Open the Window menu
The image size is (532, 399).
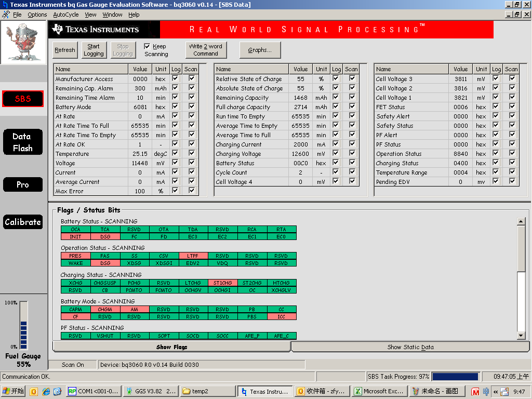pyautogui.click(x=112, y=15)
